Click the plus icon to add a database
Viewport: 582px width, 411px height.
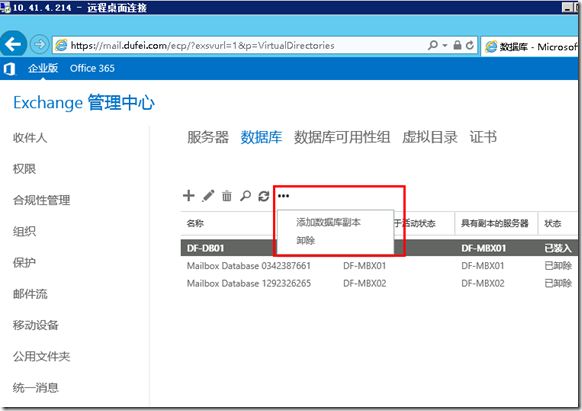189,195
